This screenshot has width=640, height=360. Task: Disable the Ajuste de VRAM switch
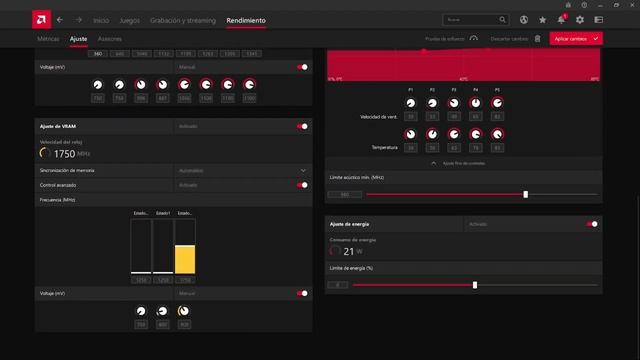coord(302,126)
